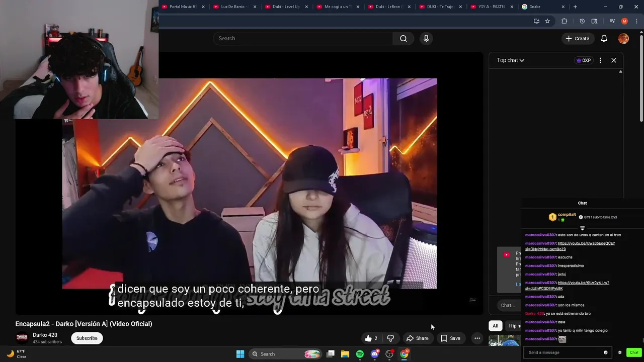Close the Luz De Barrio tab

coord(255,7)
